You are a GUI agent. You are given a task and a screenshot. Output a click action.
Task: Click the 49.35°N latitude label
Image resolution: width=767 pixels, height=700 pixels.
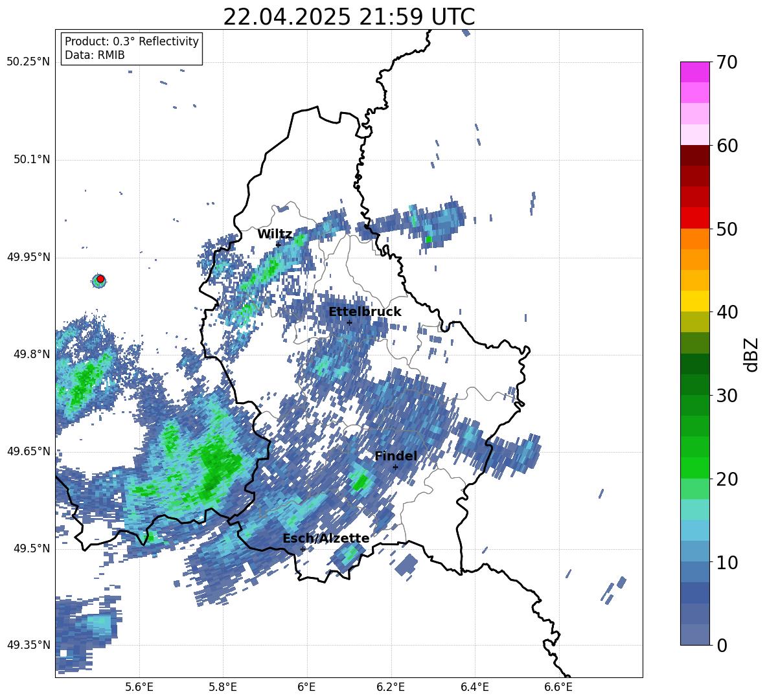pyautogui.click(x=28, y=645)
